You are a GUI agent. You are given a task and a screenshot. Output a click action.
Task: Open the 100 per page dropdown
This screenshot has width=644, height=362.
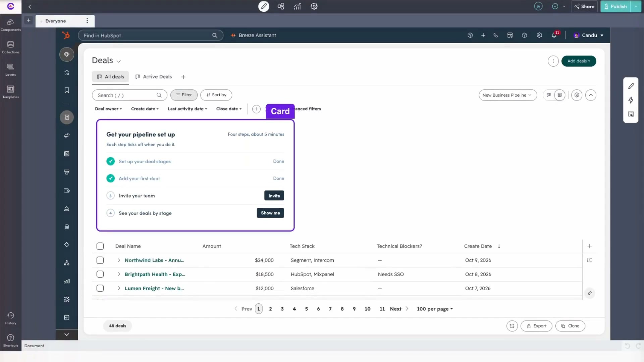[435, 309]
